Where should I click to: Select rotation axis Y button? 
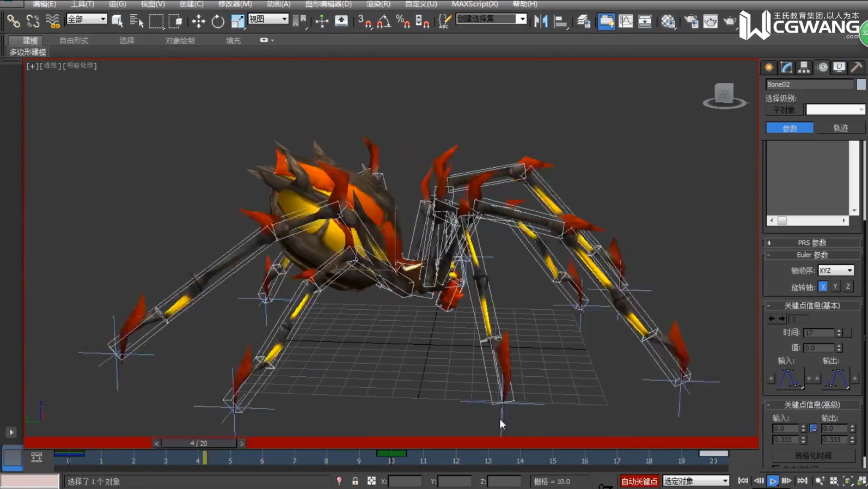point(835,286)
